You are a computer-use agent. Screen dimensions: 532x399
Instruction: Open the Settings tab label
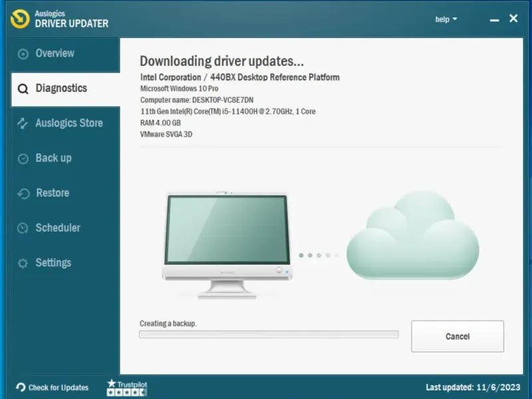53,263
